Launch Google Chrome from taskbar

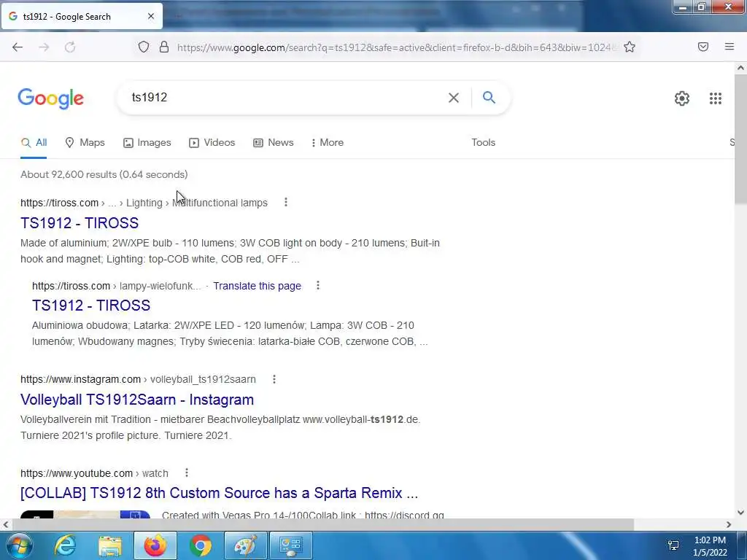[200, 545]
